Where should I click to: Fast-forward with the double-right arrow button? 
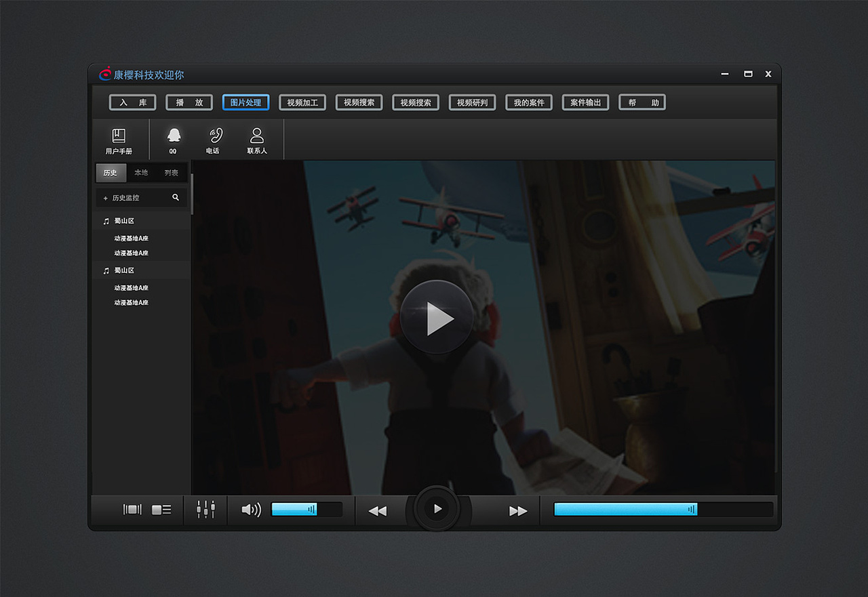(x=518, y=511)
